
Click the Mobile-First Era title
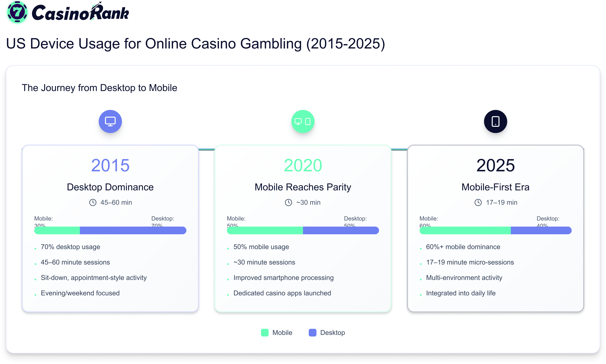coord(495,187)
